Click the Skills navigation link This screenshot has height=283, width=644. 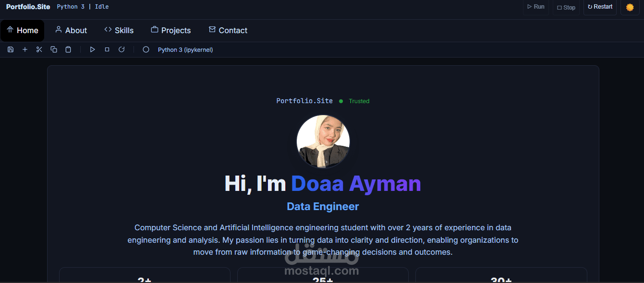(119, 30)
